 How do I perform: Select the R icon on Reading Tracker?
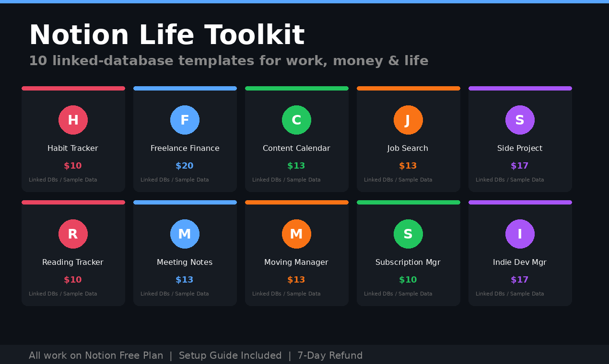pyautogui.click(x=73, y=234)
